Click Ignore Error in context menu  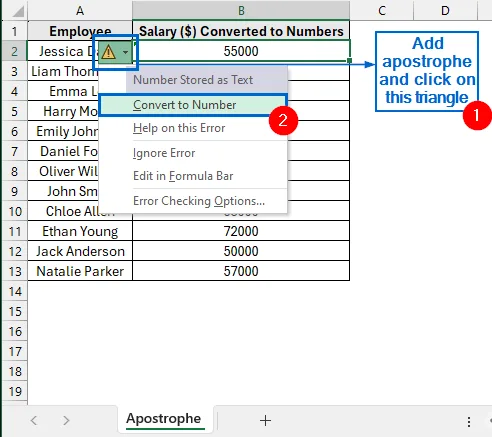point(164,153)
